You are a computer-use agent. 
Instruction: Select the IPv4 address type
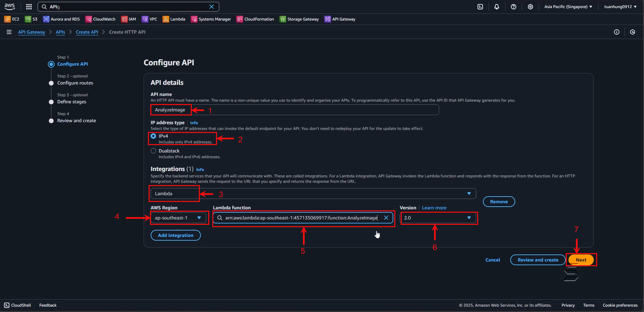(153, 136)
